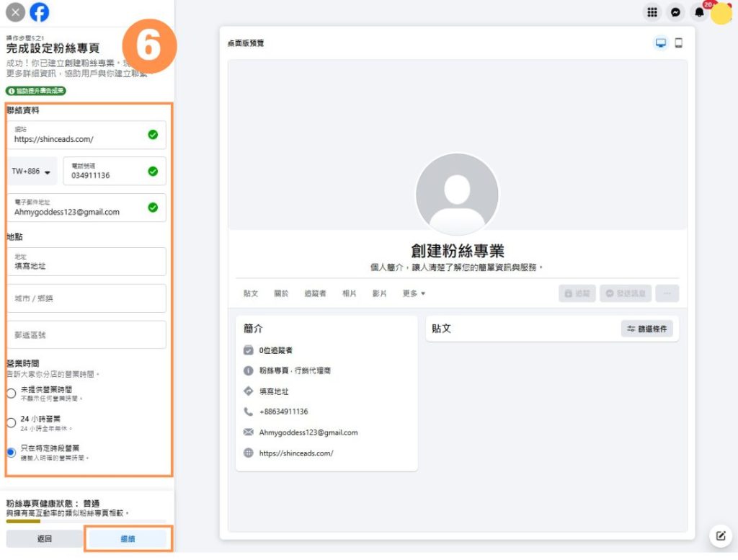Expand the 更多 dropdown in page tabs
738x560 pixels.
click(x=414, y=293)
